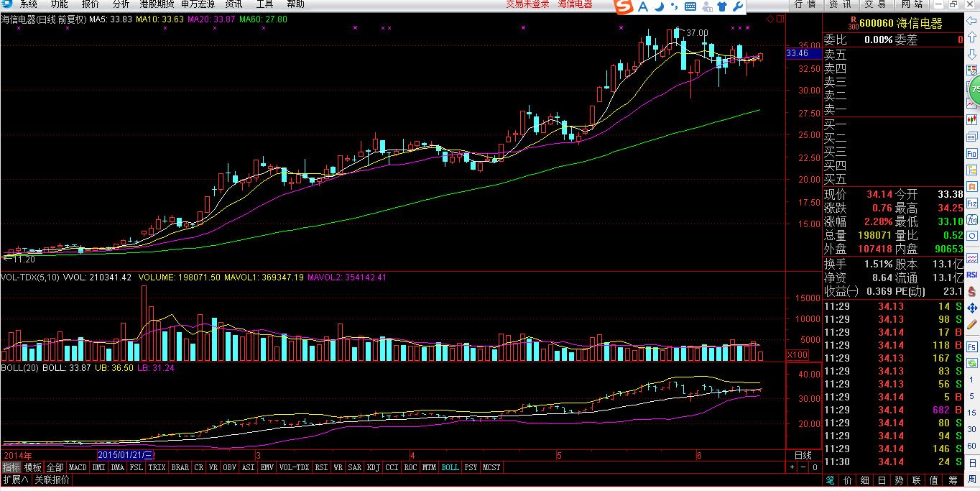Select the VOL-TDX indicator tab

pos(294,467)
